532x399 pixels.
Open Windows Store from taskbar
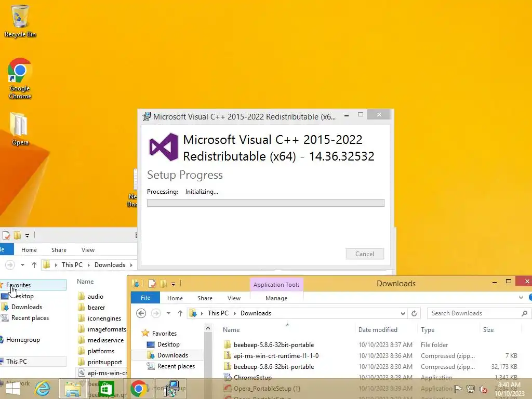point(106,389)
